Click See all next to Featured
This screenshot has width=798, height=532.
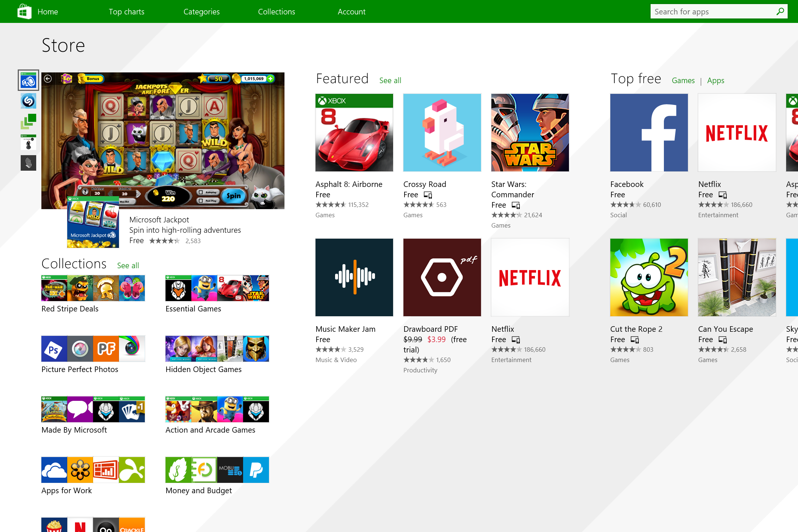click(390, 80)
